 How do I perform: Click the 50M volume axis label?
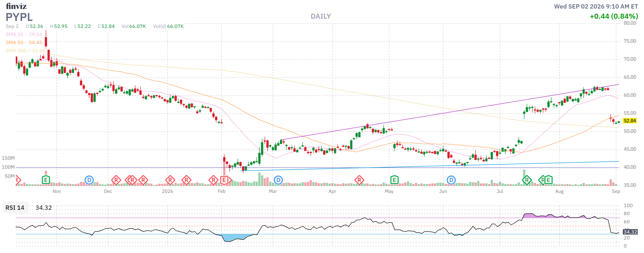tap(10, 176)
